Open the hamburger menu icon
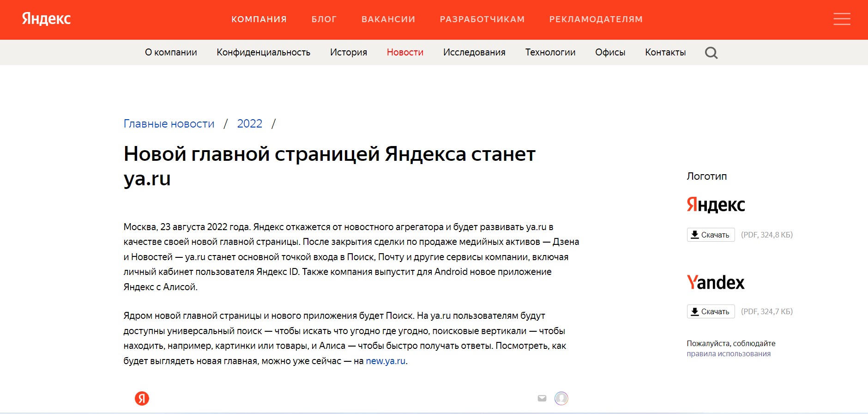Screen dimensions: 868x414 click(x=842, y=19)
